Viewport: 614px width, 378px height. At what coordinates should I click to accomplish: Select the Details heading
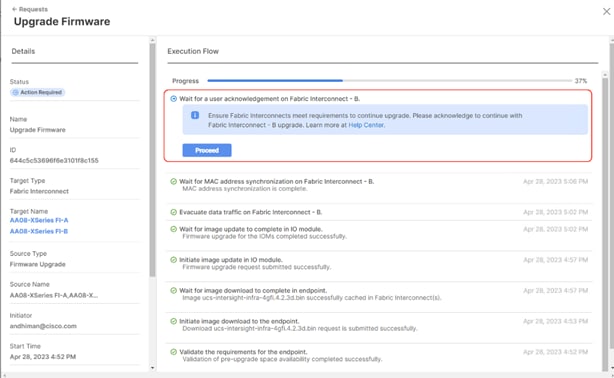23,51
